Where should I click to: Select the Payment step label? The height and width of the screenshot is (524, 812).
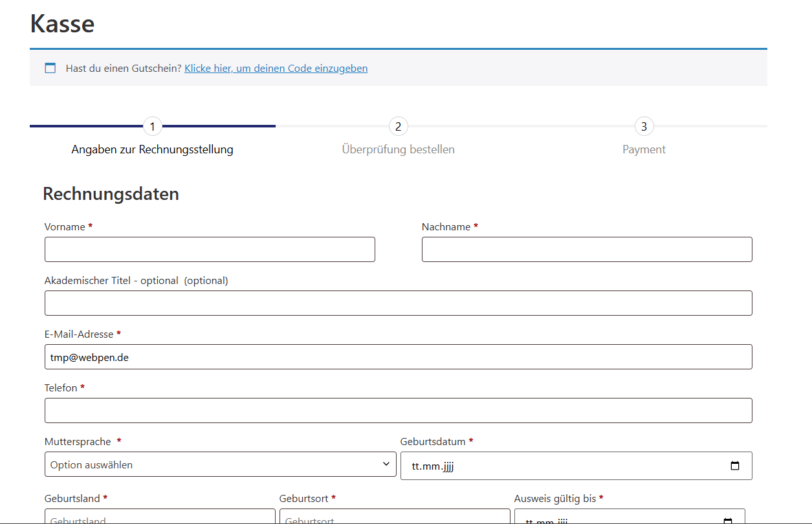[x=644, y=149]
